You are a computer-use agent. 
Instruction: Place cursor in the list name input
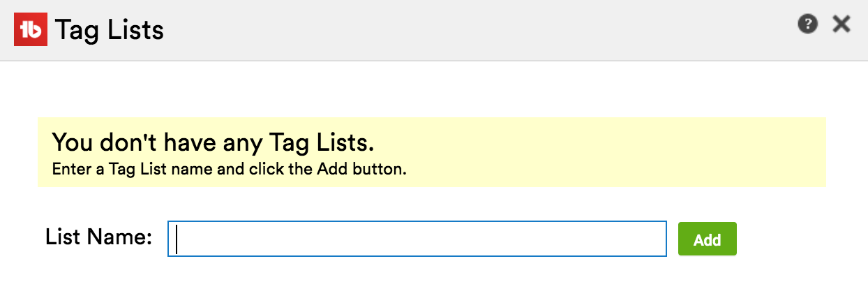(417, 239)
